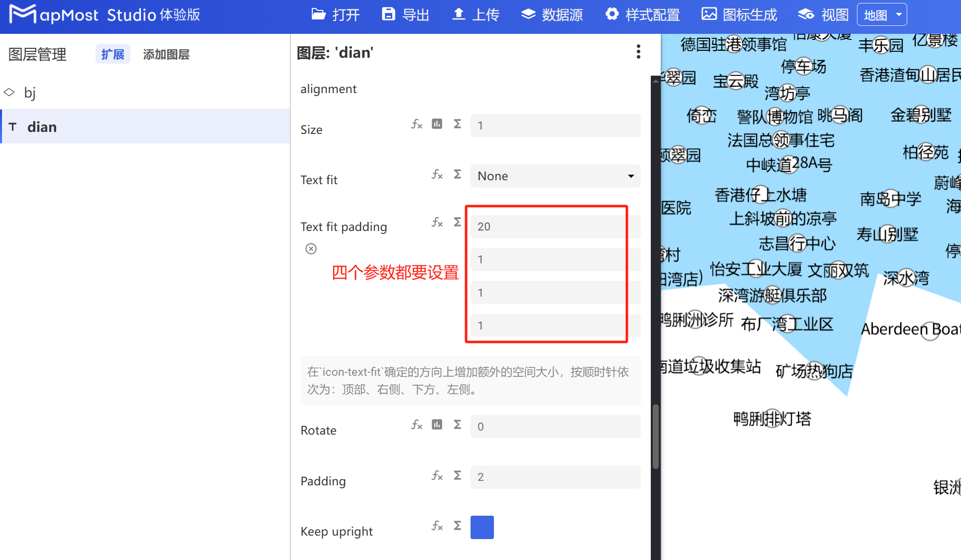Click the fx expression icon beside Size
961x560 pixels.
416,124
